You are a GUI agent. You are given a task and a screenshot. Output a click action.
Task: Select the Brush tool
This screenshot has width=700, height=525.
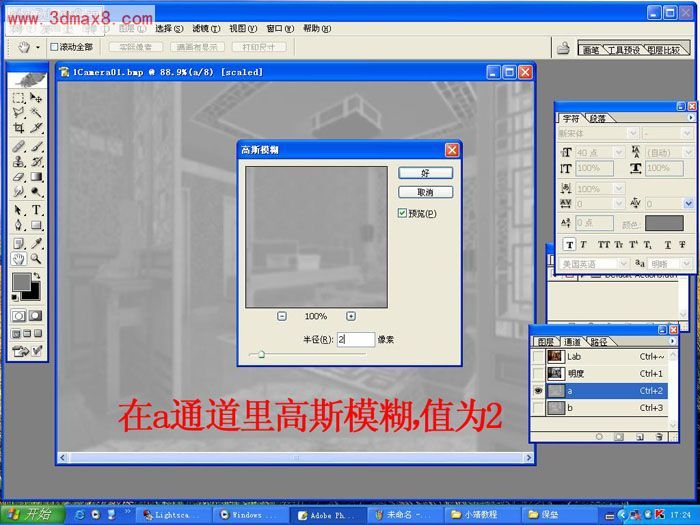[36, 146]
